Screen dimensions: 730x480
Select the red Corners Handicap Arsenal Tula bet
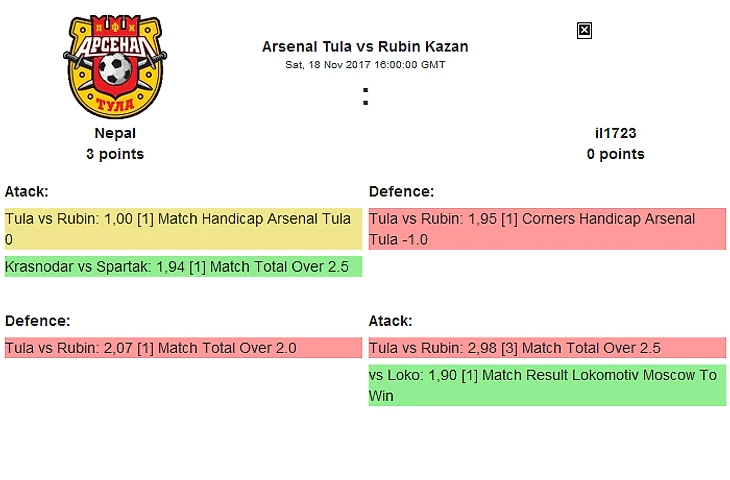point(547,229)
